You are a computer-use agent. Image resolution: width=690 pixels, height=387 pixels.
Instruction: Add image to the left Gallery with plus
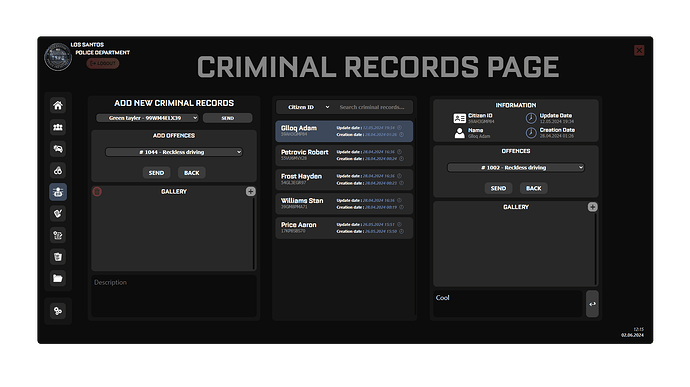[250, 191]
